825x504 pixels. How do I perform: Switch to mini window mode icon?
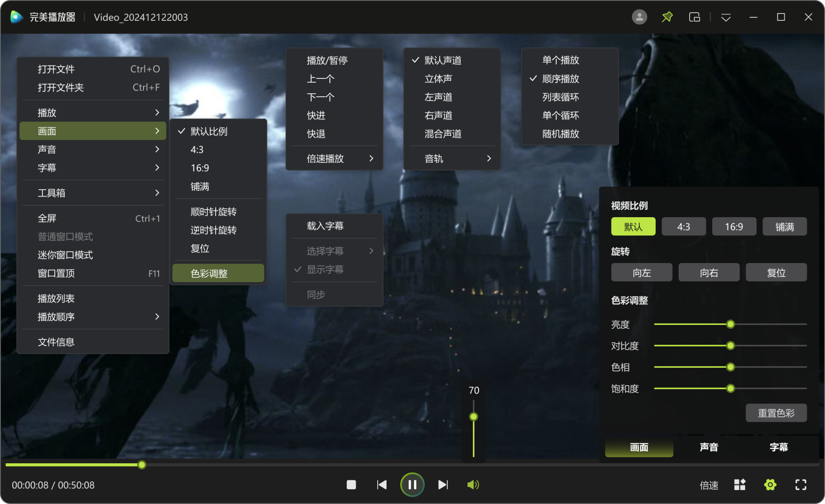click(694, 17)
